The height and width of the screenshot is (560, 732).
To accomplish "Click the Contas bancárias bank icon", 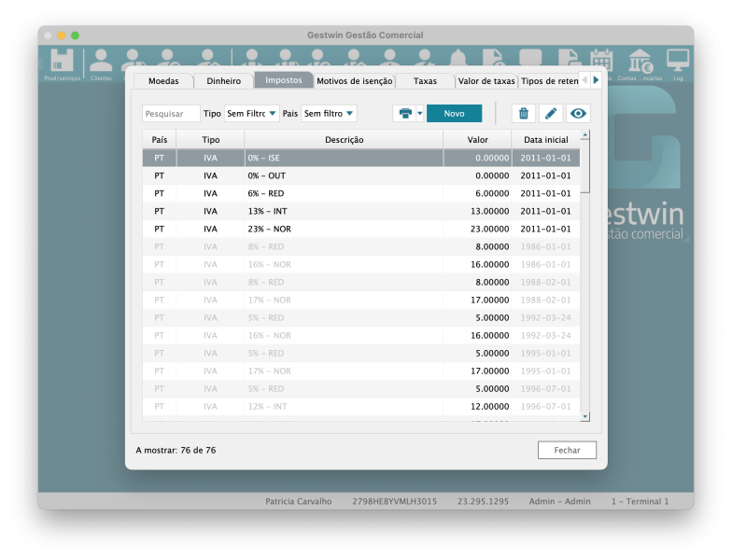I will point(640,63).
